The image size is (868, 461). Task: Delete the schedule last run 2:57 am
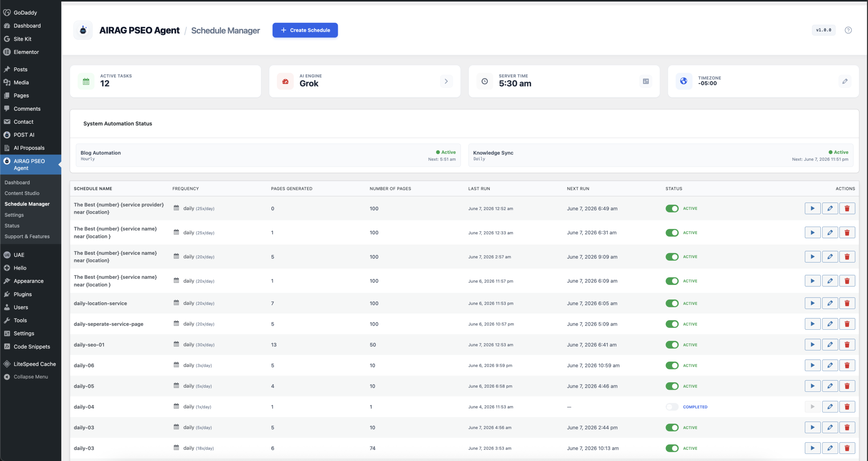pyautogui.click(x=847, y=257)
